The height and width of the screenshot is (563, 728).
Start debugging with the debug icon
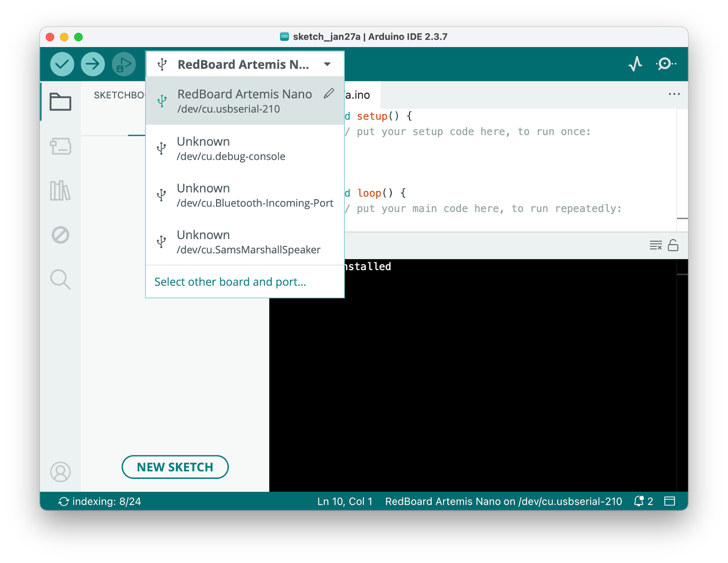tap(123, 64)
